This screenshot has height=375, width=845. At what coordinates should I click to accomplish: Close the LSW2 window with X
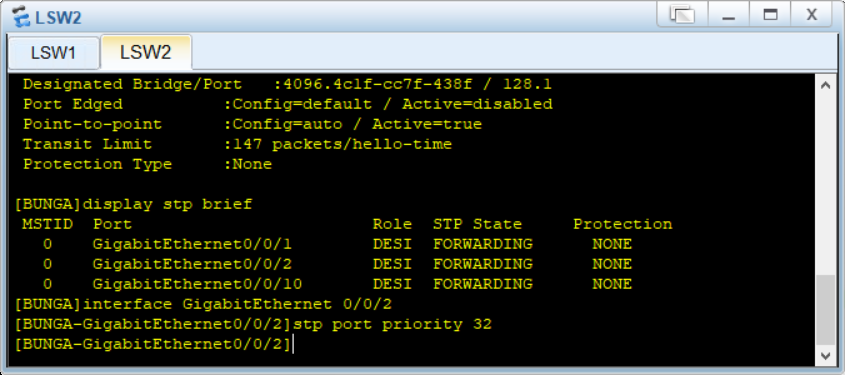pos(812,15)
